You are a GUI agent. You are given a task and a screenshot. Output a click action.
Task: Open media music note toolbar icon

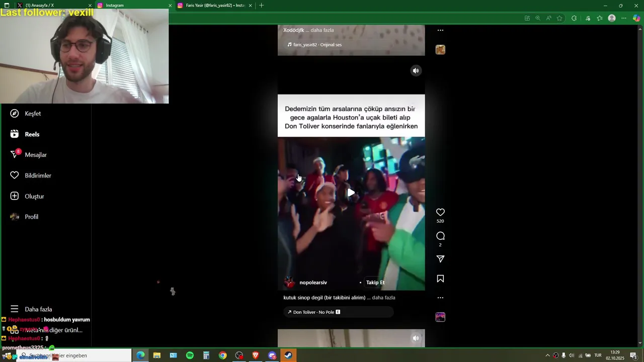coord(588,18)
